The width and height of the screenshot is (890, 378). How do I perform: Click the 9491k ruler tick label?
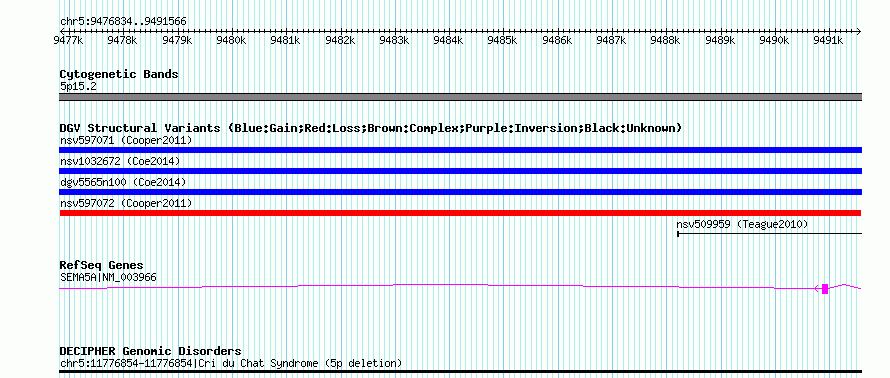(829, 41)
